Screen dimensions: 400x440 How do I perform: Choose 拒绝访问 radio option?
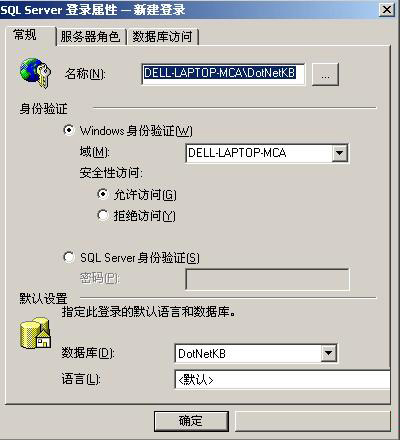[103, 215]
